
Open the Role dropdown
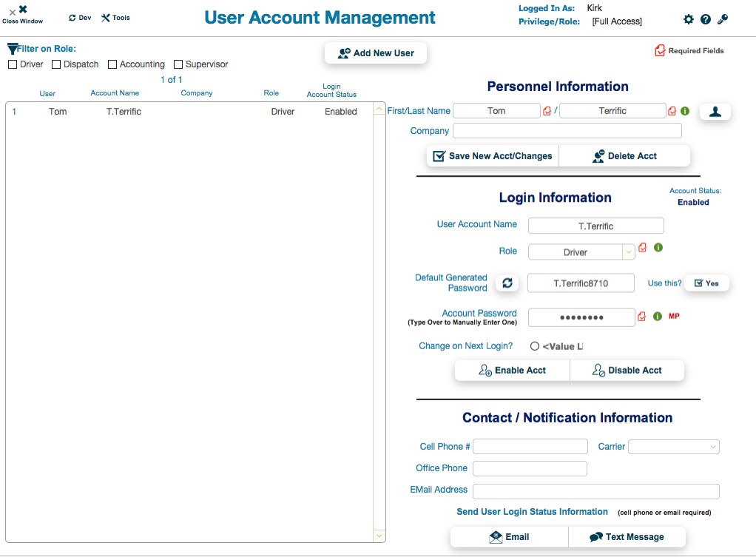pos(581,252)
